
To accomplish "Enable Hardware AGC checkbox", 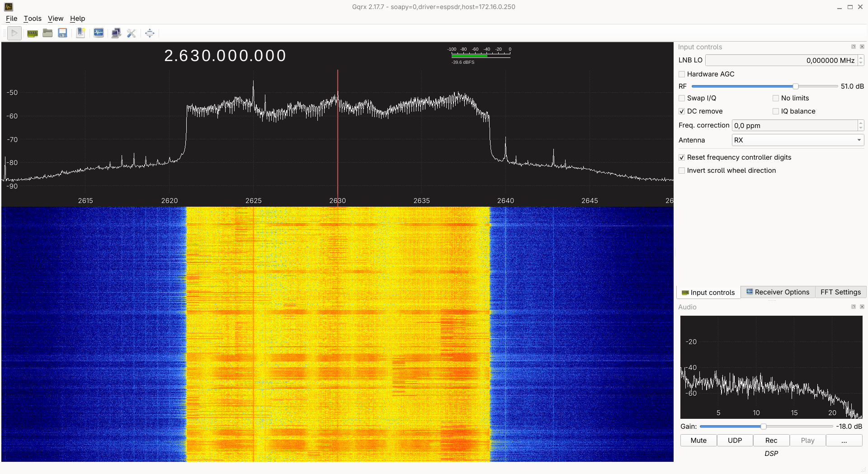I will 682,74.
